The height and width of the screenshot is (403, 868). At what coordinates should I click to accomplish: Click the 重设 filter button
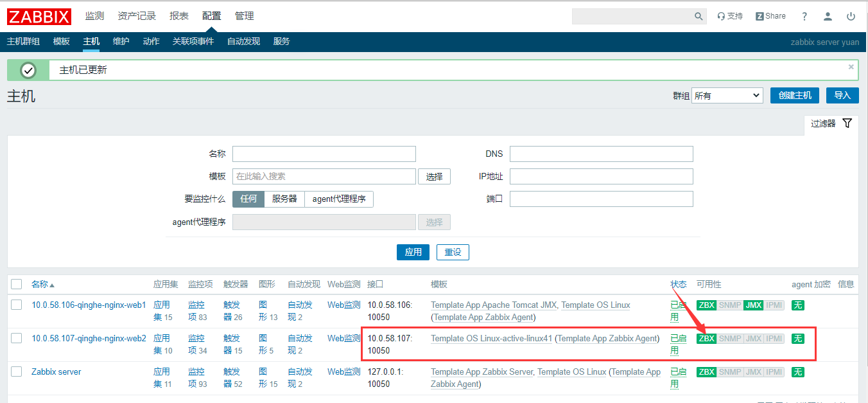point(453,252)
